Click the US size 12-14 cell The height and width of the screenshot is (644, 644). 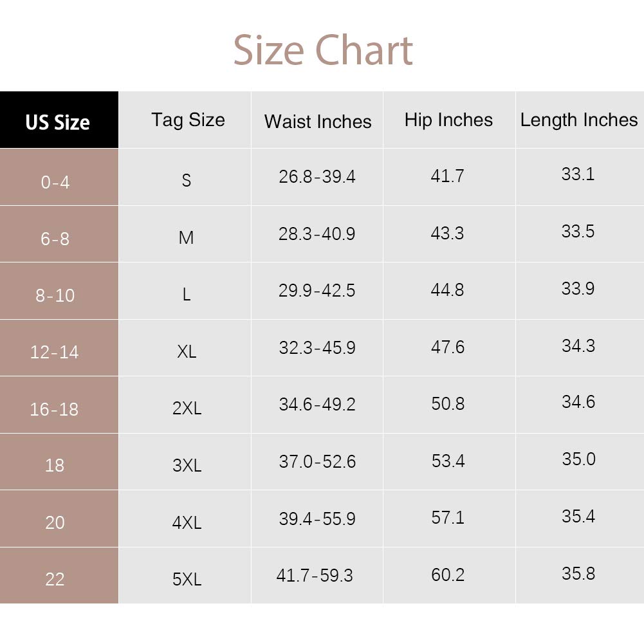tap(55, 352)
